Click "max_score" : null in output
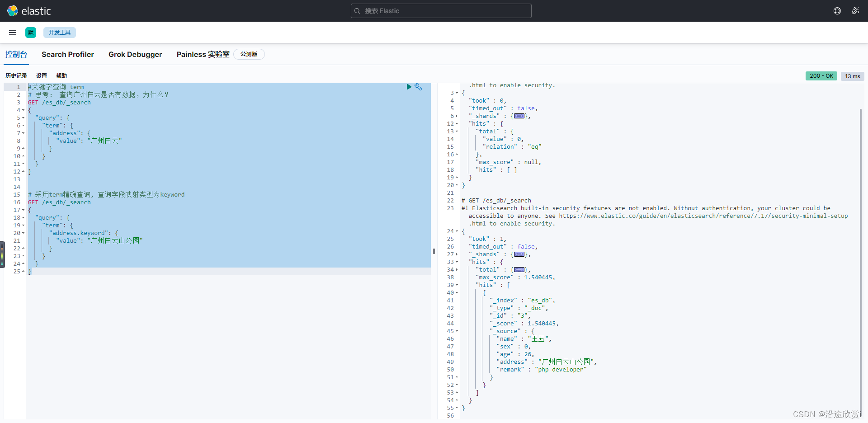This screenshot has height=423, width=868. click(x=508, y=162)
